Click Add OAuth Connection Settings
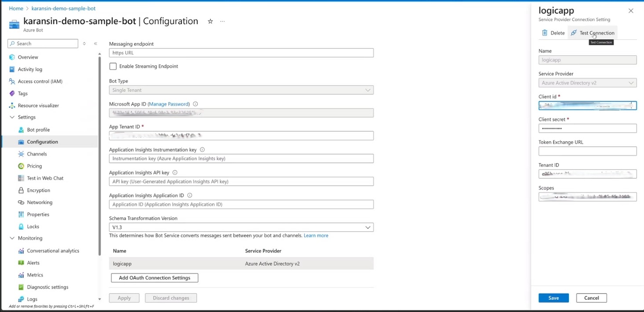This screenshot has width=644, height=312. pyautogui.click(x=154, y=278)
